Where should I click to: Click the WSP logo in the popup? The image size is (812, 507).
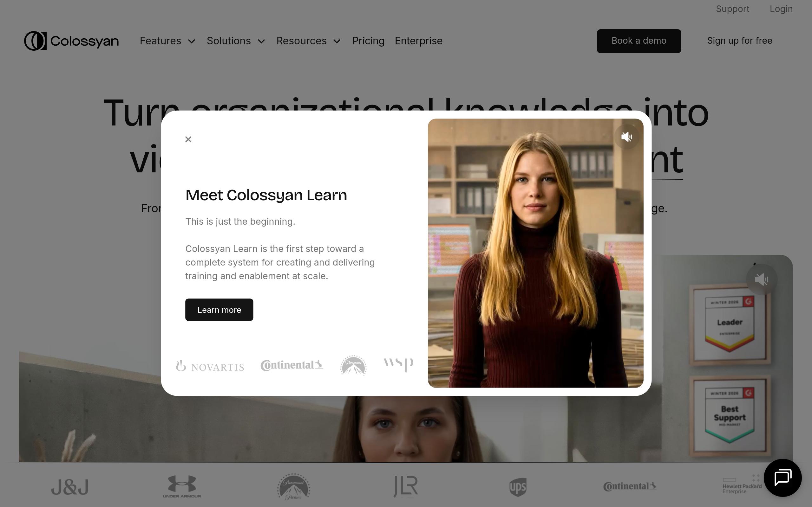pyautogui.click(x=398, y=364)
